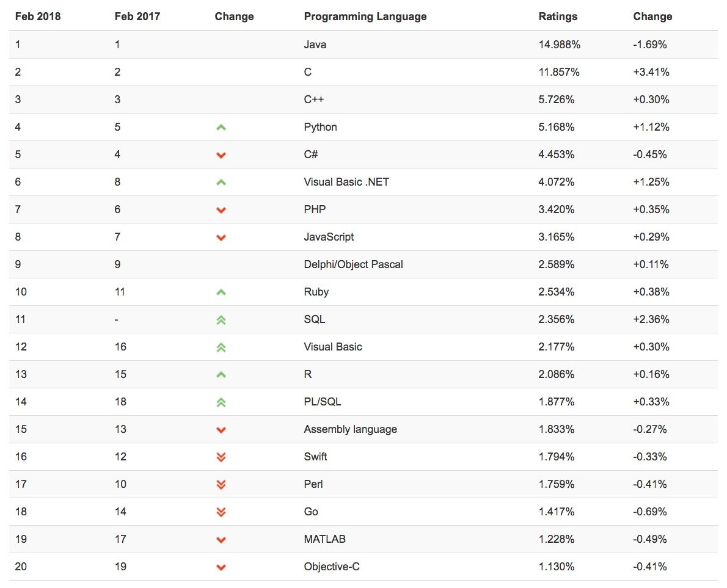Click the Objective-C language name
The width and height of the screenshot is (727, 588).
point(332,566)
